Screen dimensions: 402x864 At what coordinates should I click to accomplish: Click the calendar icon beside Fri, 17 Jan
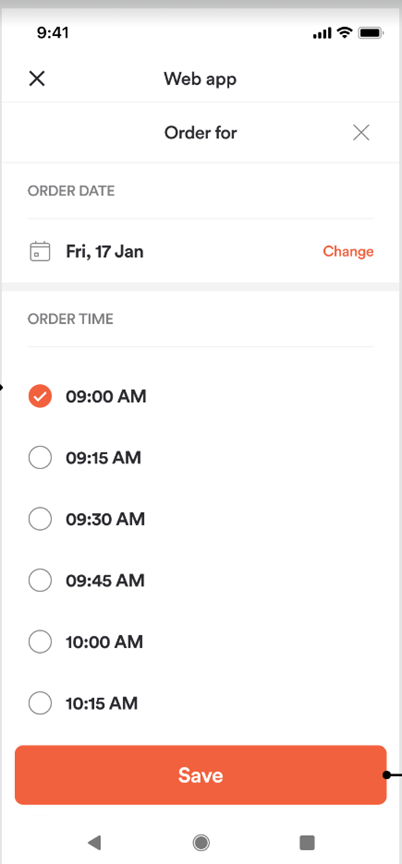pos(40,251)
